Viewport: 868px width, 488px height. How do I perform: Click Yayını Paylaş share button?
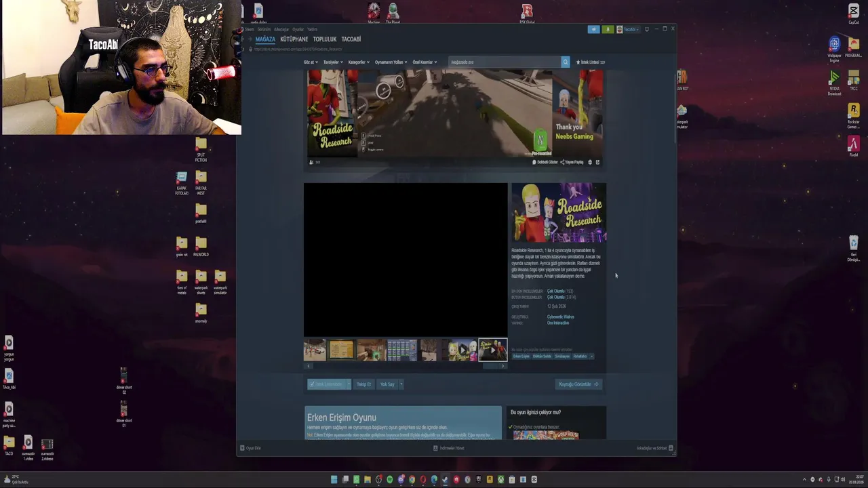[x=572, y=162]
